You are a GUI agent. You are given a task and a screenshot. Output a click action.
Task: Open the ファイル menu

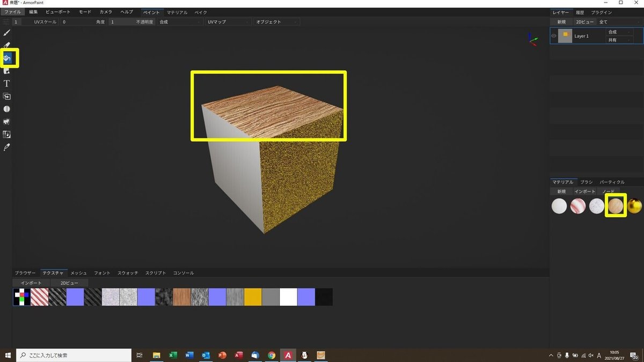(13, 12)
